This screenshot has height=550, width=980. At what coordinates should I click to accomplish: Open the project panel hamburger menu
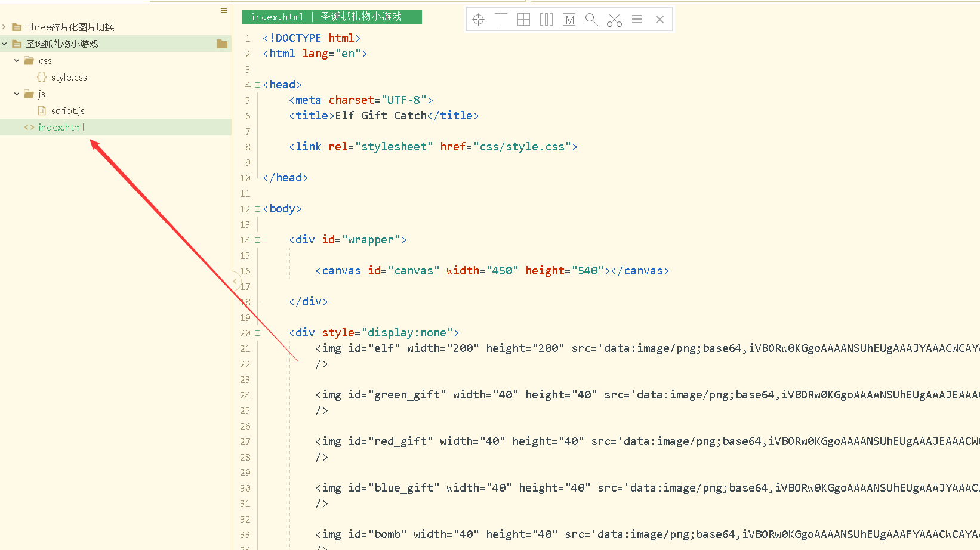224,11
